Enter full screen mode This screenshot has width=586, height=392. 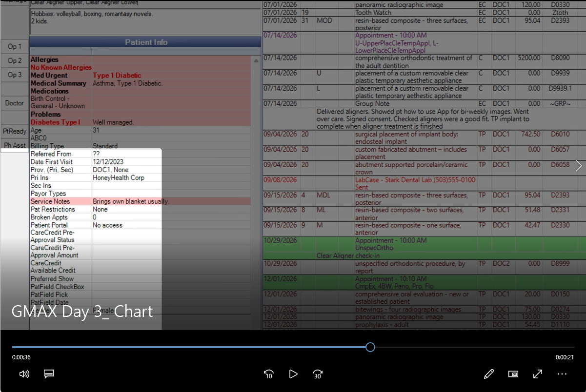(538, 374)
